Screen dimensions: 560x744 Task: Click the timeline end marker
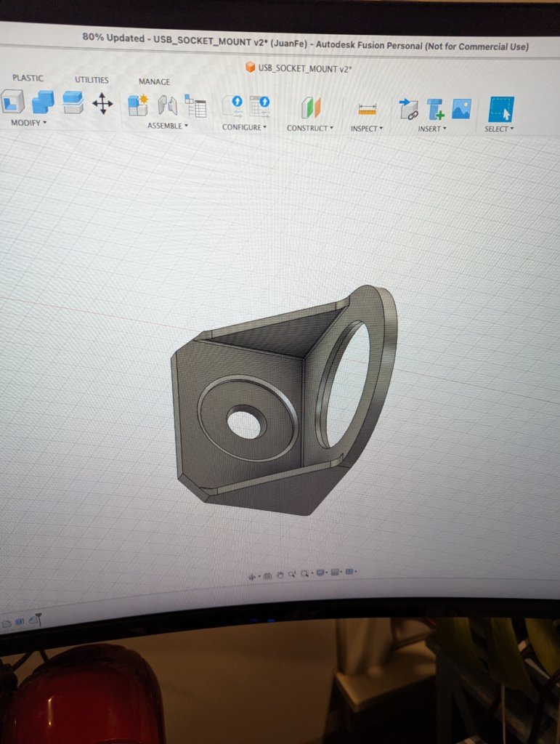[x=39, y=619]
